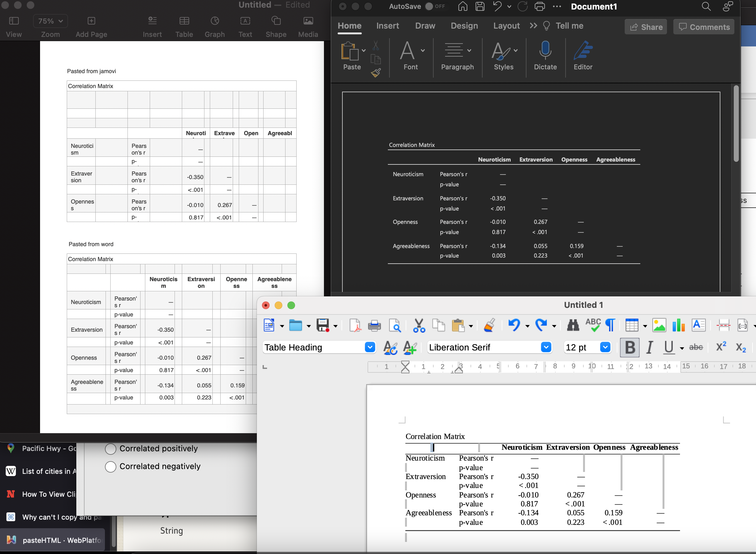The height and width of the screenshot is (554, 756).
Task: Click Word document vertical scrollbar
Action: tap(736, 124)
